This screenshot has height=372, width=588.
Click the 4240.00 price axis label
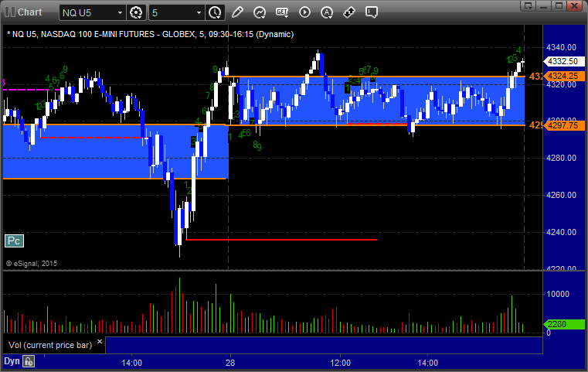pyautogui.click(x=562, y=232)
